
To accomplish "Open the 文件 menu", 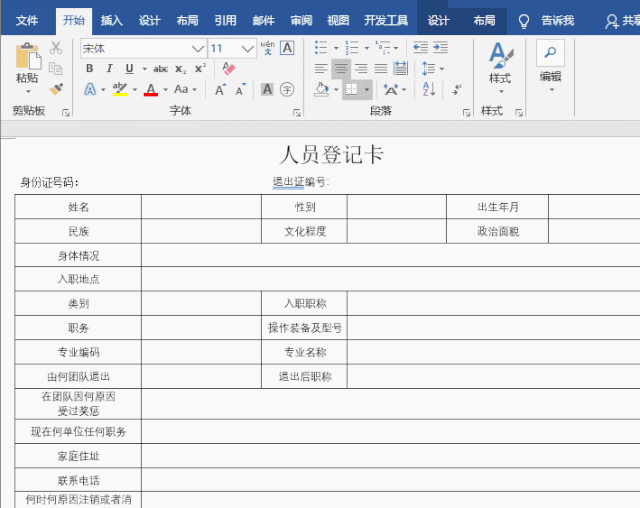I will [27, 20].
